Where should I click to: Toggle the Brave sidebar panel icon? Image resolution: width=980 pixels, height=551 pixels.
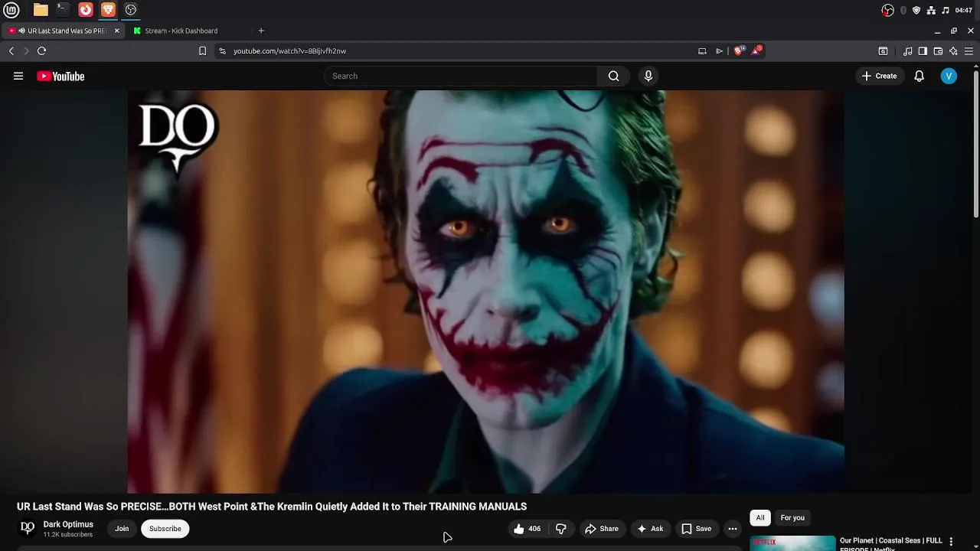coord(923,51)
